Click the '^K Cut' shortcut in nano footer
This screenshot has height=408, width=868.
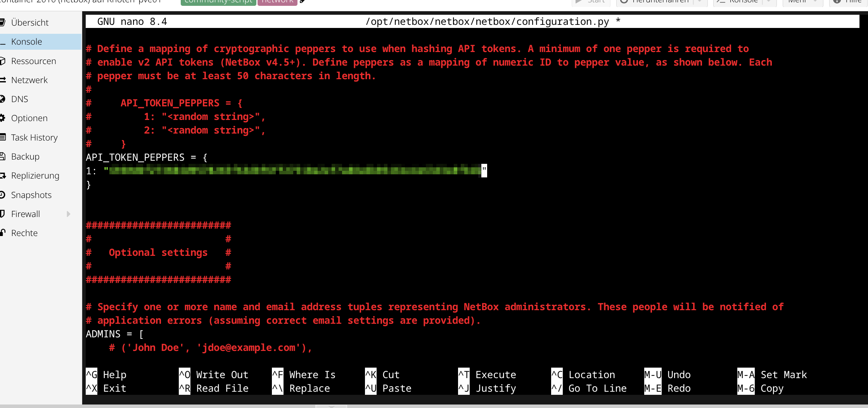coord(382,375)
